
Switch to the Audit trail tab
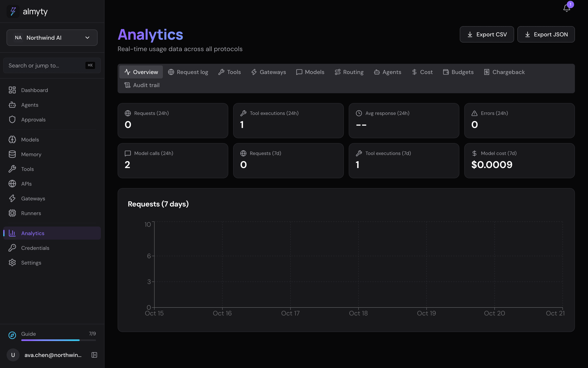tap(142, 85)
